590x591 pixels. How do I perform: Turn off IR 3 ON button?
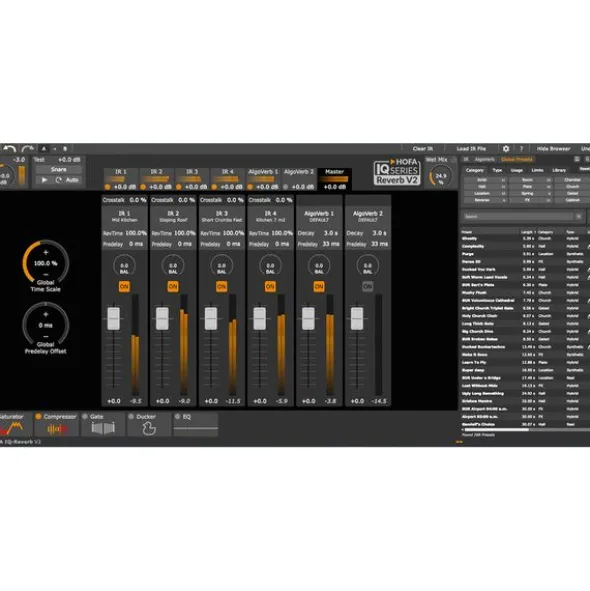[x=222, y=286]
